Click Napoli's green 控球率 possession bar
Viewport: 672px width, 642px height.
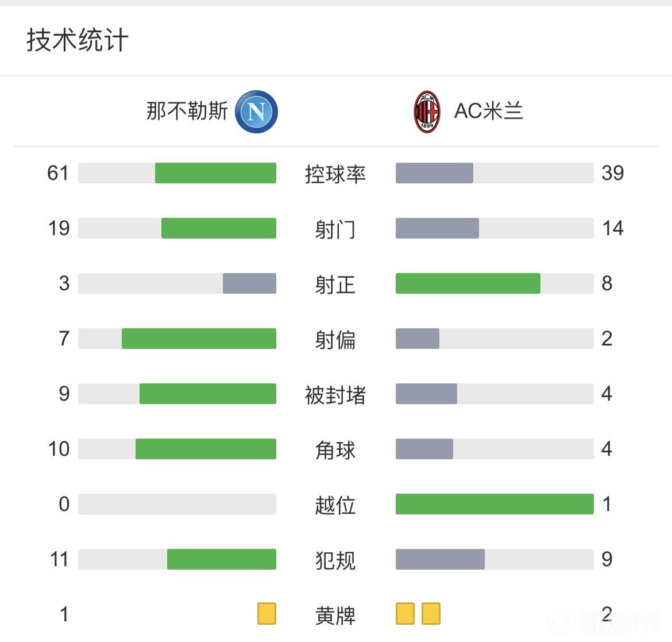tap(215, 173)
